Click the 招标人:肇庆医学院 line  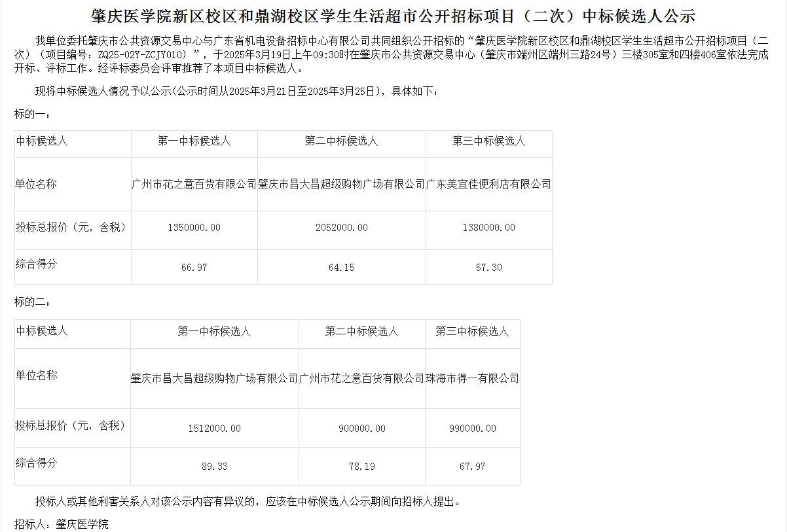coord(62,524)
